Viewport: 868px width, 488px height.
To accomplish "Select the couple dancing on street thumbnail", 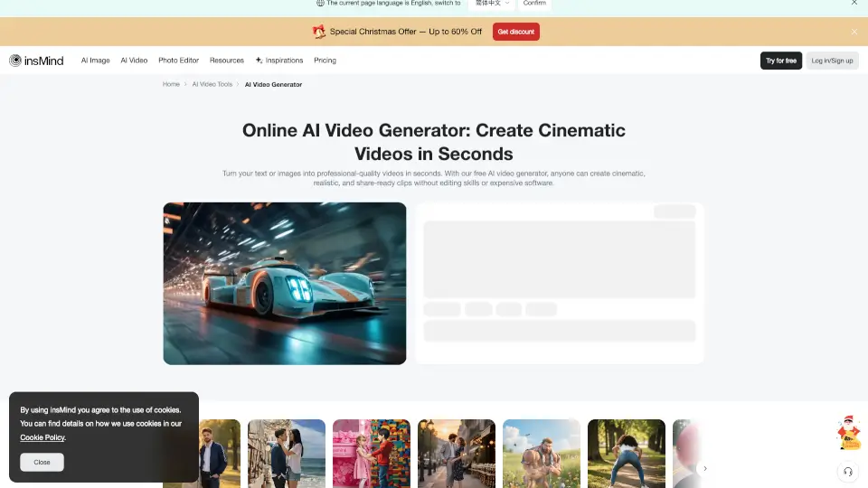I will click(457, 454).
